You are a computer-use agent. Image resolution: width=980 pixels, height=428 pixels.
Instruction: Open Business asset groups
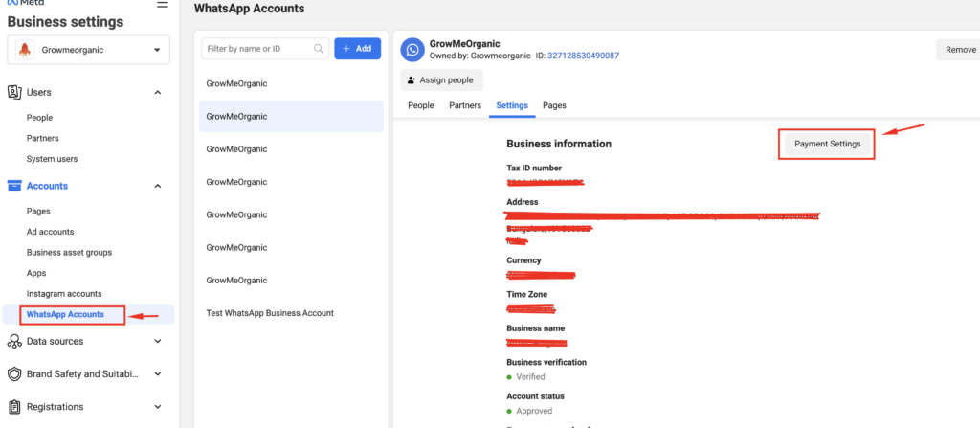coord(69,252)
